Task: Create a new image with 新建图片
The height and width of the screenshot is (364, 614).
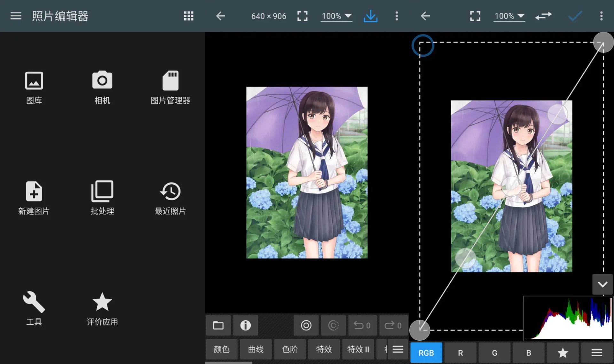Action: tap(34, 198)
